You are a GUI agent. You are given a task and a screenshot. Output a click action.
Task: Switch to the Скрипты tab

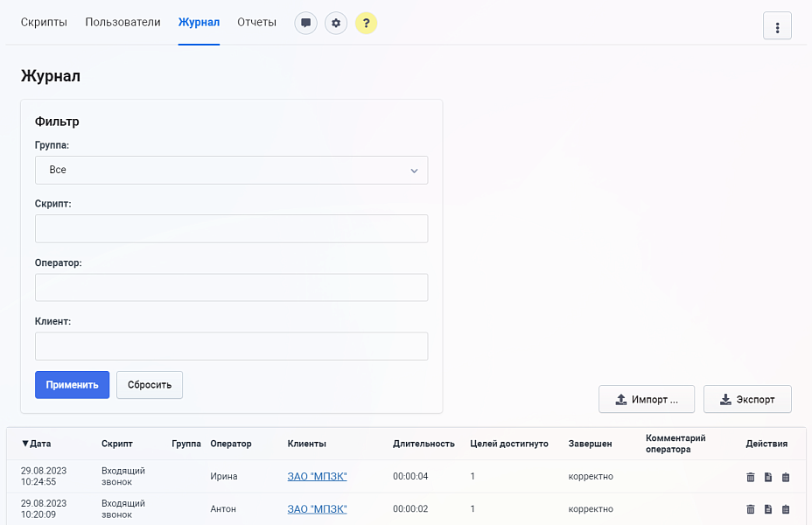43,23
